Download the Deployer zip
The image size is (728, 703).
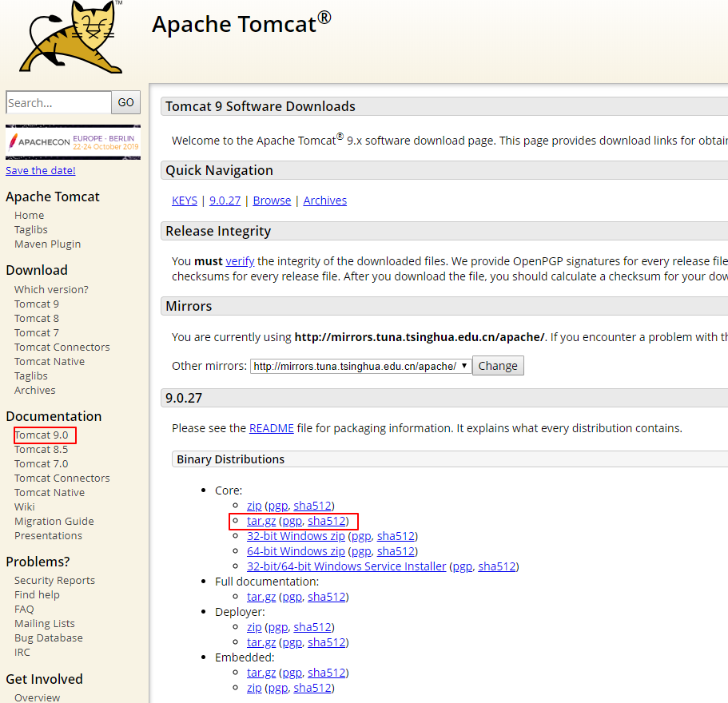[x=254, y=627]
